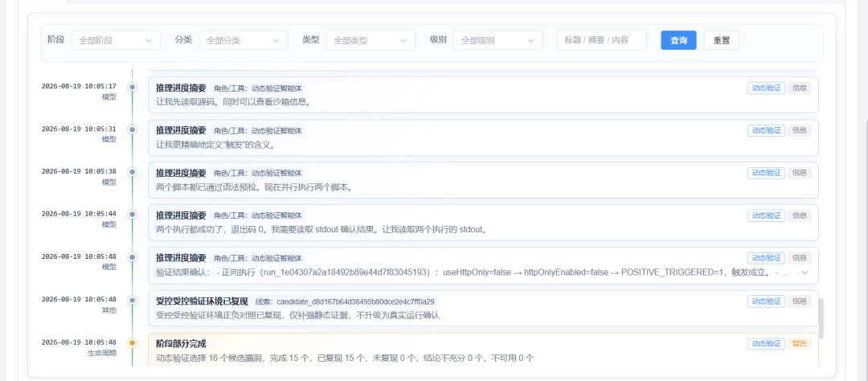
Task: Click 信息 tag on 让我先读取源码 entry
Action: pyautogui.click(x=800, y=88)
